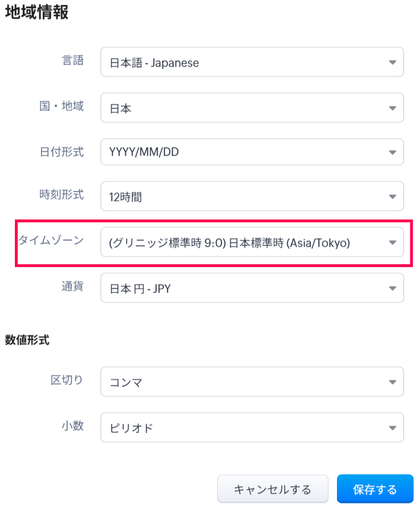Open the YYYY/MM/DD date format selector
This screenshot has width=420, height=510.
(x=245, y=152)
